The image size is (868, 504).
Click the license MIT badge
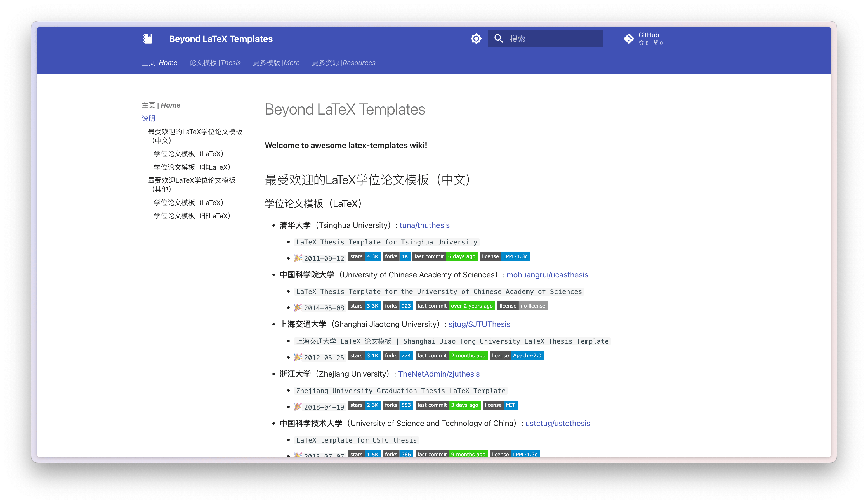(x=500, y=405)
